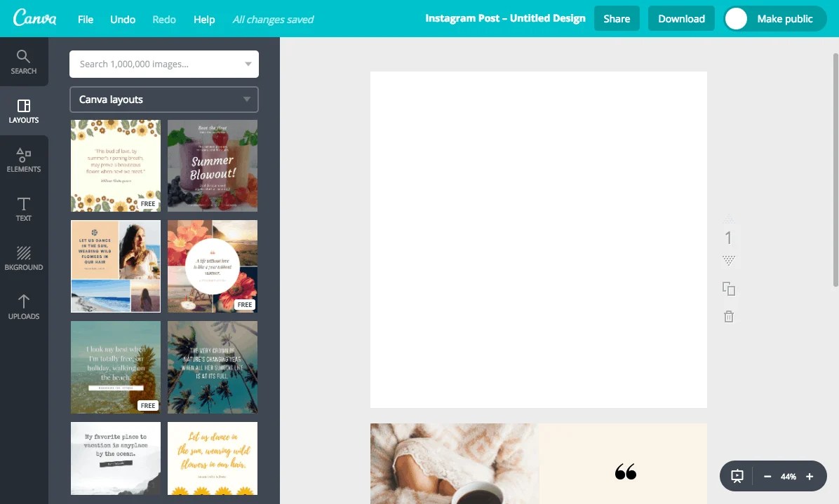Open the Canva layouts dropdown

click(163, 99)
